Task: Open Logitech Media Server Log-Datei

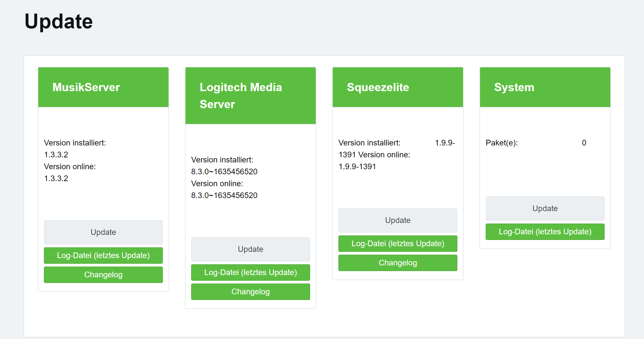Action: tap(250, 272)
